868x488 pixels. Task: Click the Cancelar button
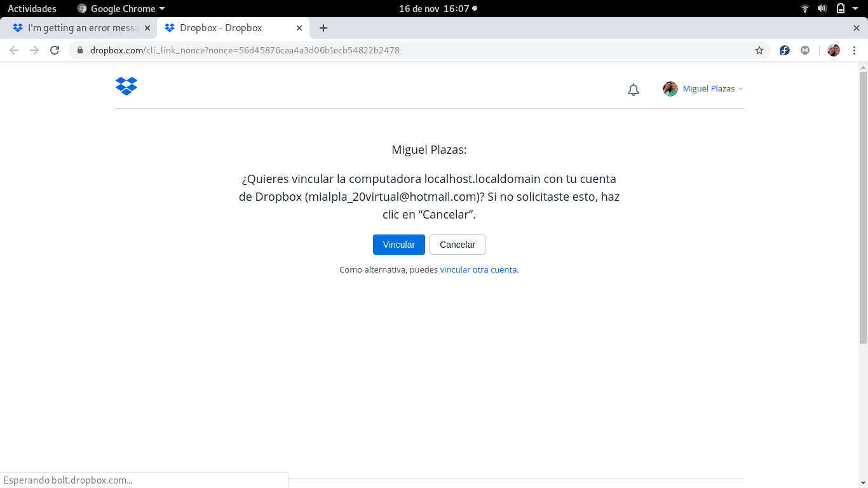pyautogui.click(x=458, y=245)
